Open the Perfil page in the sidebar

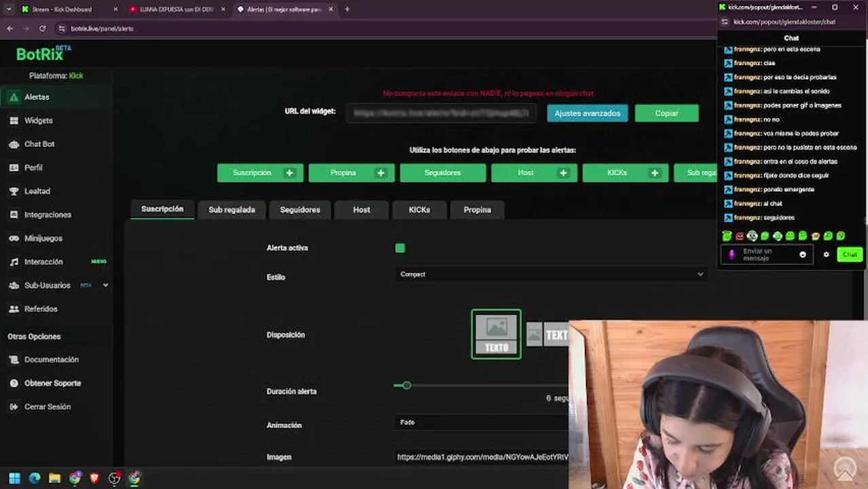tap(33, 168)
